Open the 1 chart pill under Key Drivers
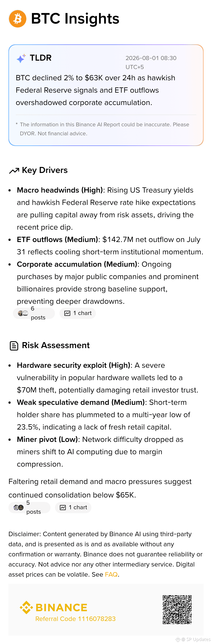This screenshot has width=212, height=644. (x=78, y=313)
